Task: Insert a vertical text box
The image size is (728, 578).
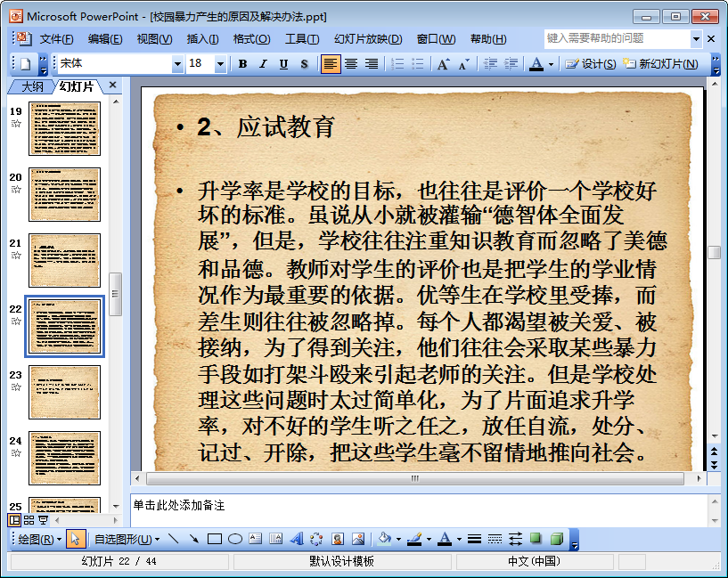Action: click(276, 539)
